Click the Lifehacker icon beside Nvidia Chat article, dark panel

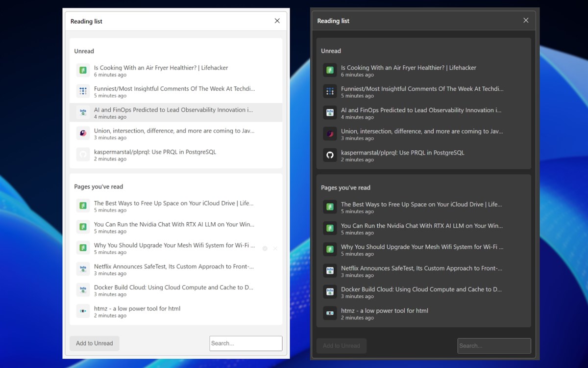click(330, 228)
